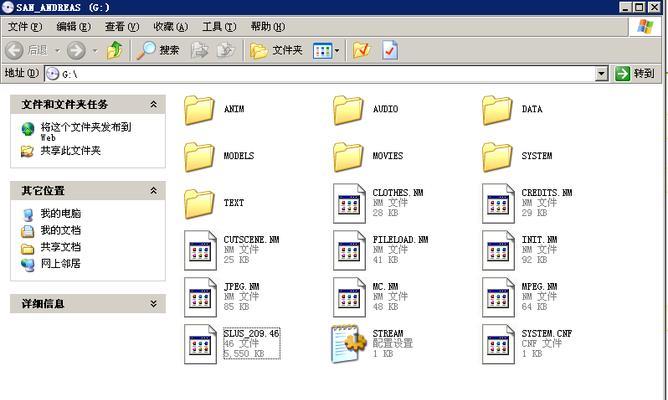Open forward button history dropdown
Screen dimensions: 668x400
[95, 51]
